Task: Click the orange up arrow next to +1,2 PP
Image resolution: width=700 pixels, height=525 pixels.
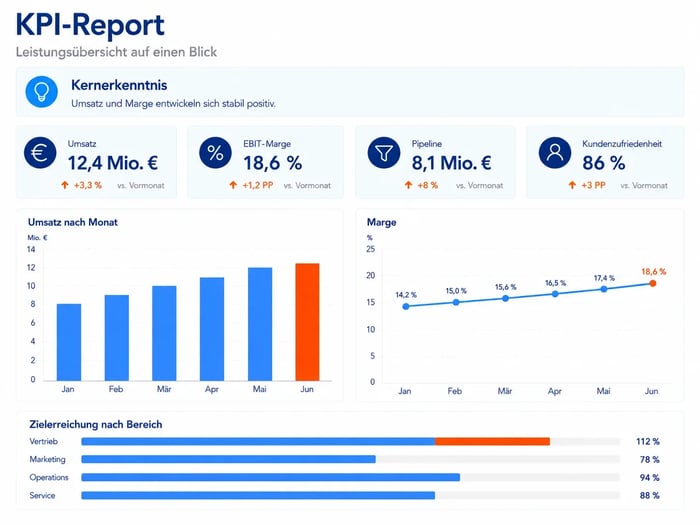Action: [x=233, y=185]
